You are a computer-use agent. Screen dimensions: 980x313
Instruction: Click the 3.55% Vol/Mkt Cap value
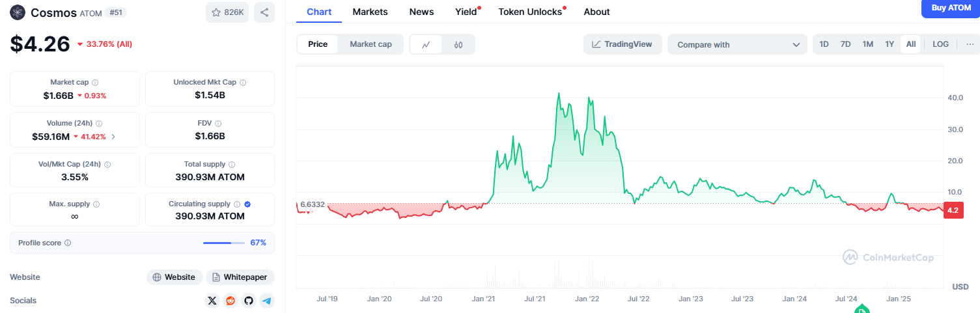(75, 177)
